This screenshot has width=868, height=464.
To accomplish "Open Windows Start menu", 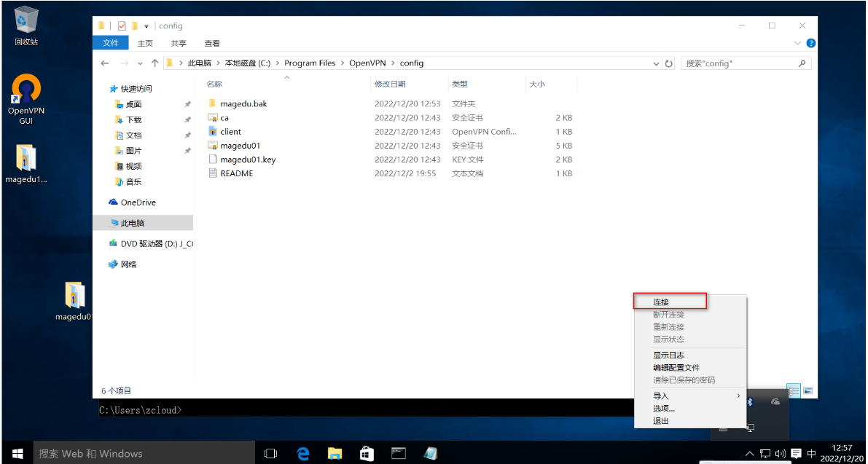I will 17,454.
